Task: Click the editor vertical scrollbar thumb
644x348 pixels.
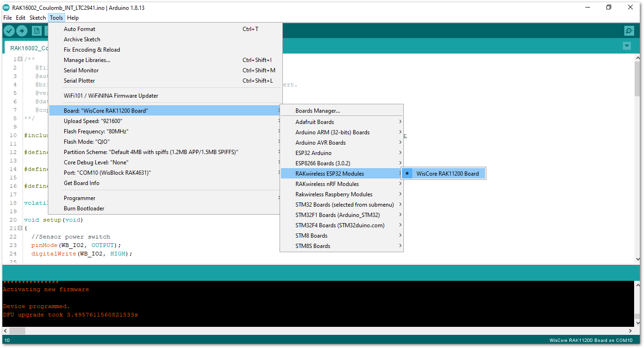Action: (637, 78)
